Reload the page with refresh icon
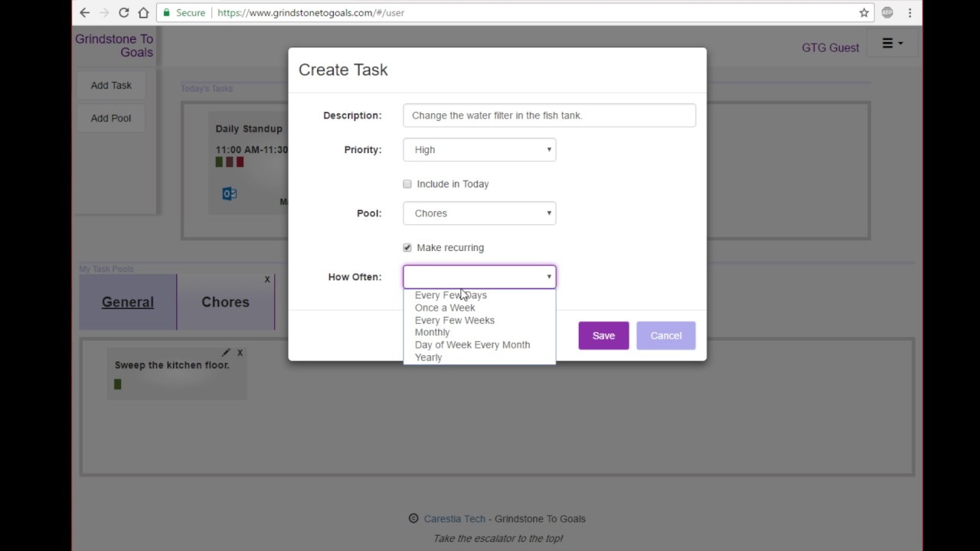This screenshot has height=551, width=980. 123,13
